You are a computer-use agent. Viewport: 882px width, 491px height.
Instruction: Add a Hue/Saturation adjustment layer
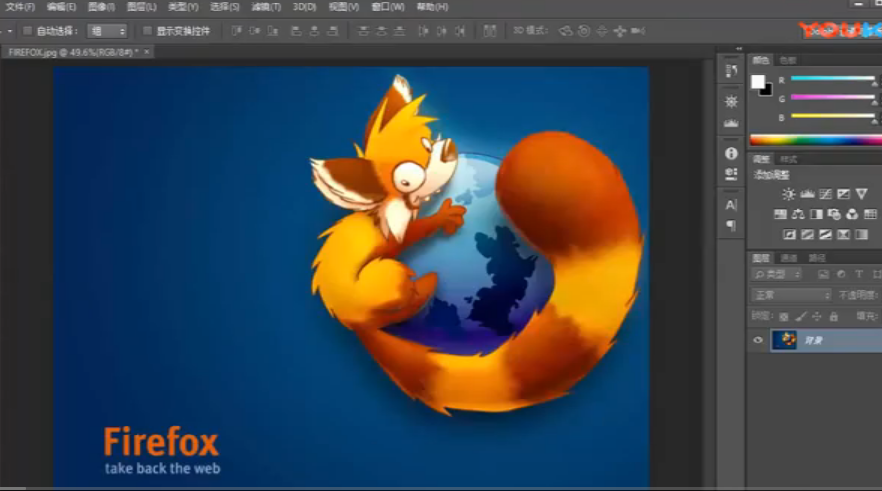780,214
